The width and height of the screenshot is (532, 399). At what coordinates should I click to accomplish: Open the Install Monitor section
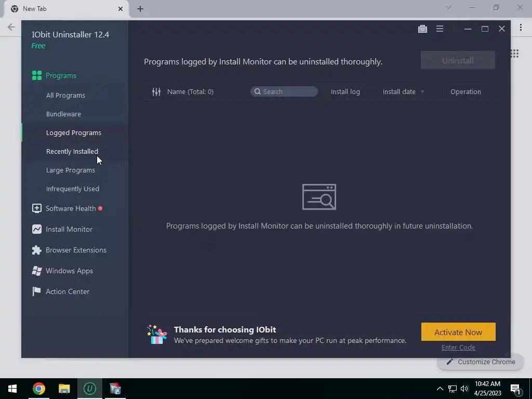pyautogui.click(x=69, y=229)
